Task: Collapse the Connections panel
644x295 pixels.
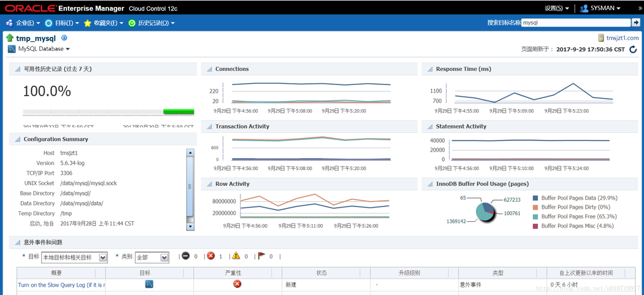Action: [210, 69]
